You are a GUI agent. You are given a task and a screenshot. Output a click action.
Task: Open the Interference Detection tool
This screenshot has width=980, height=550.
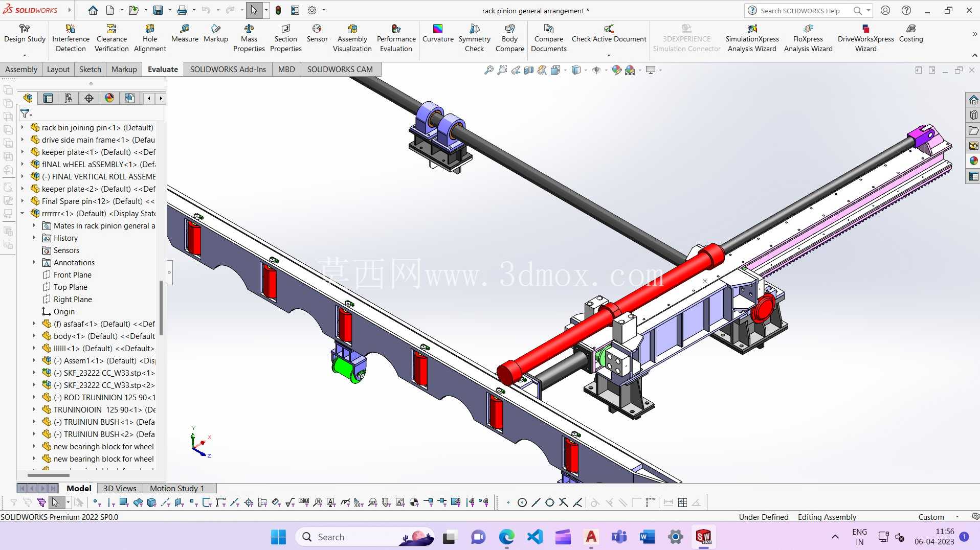[x=71, y=38]
